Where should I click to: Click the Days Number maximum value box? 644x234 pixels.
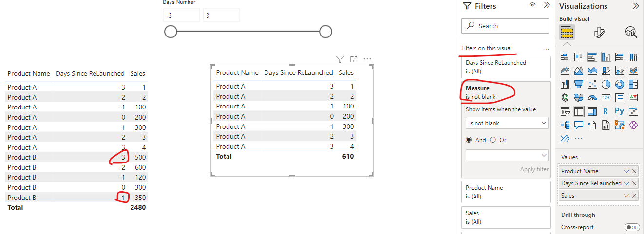tap(221, 15)
